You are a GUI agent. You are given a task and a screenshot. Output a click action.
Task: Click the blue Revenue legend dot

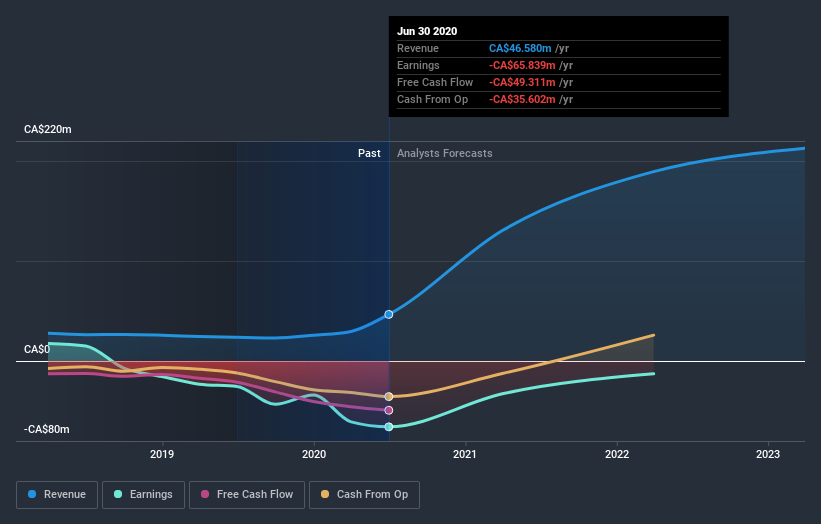(x=32, y=494)
